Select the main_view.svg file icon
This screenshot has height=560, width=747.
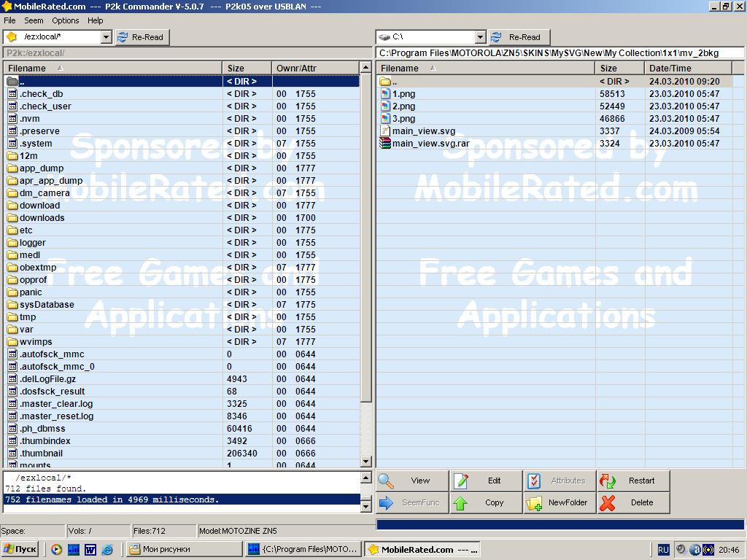pos(385,131)
